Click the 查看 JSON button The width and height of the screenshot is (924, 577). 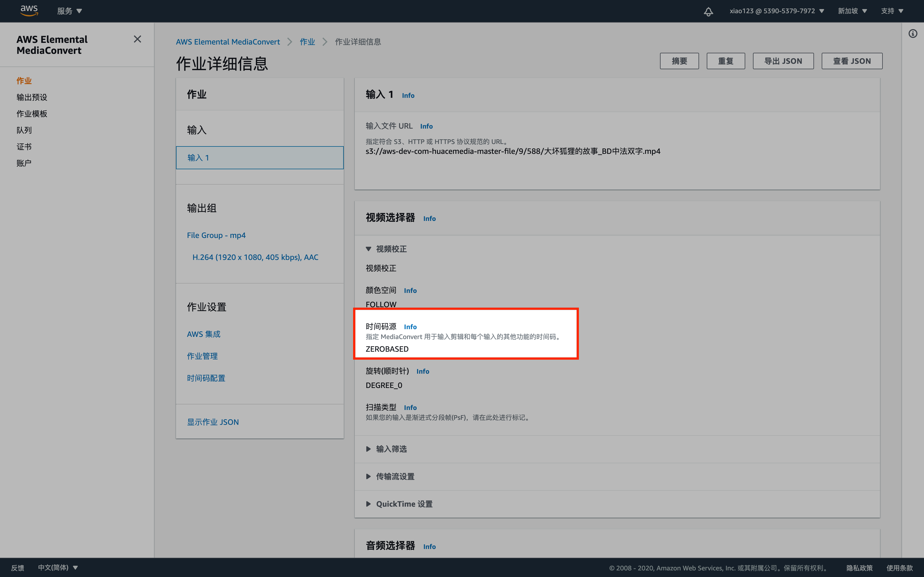pos(851,61)
